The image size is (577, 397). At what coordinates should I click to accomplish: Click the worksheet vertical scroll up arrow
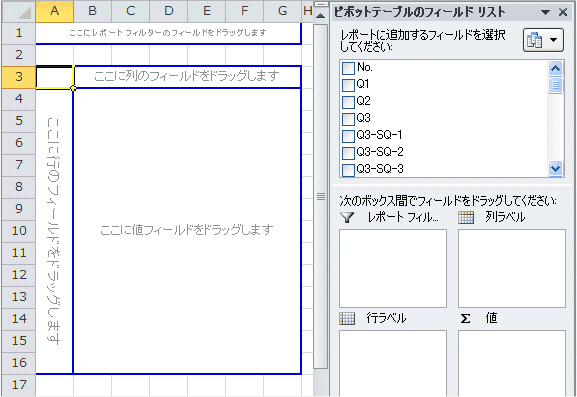(321, 16)
